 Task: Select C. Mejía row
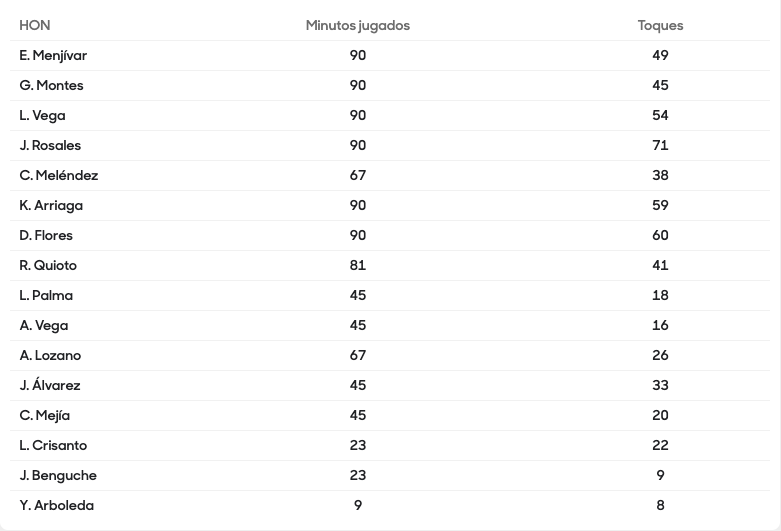(x=44, y=415)
